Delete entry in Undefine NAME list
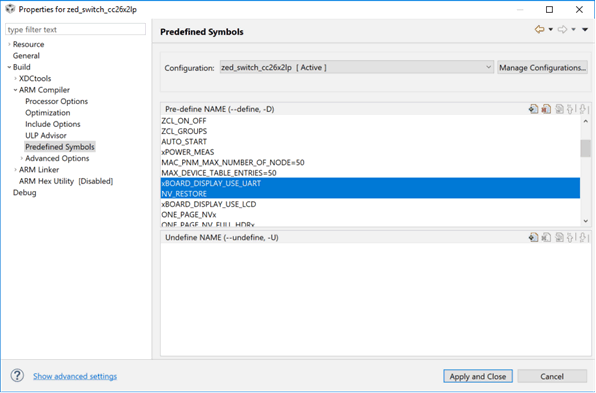The height and width of the screenshot is (393, 596). click(546, 238)
